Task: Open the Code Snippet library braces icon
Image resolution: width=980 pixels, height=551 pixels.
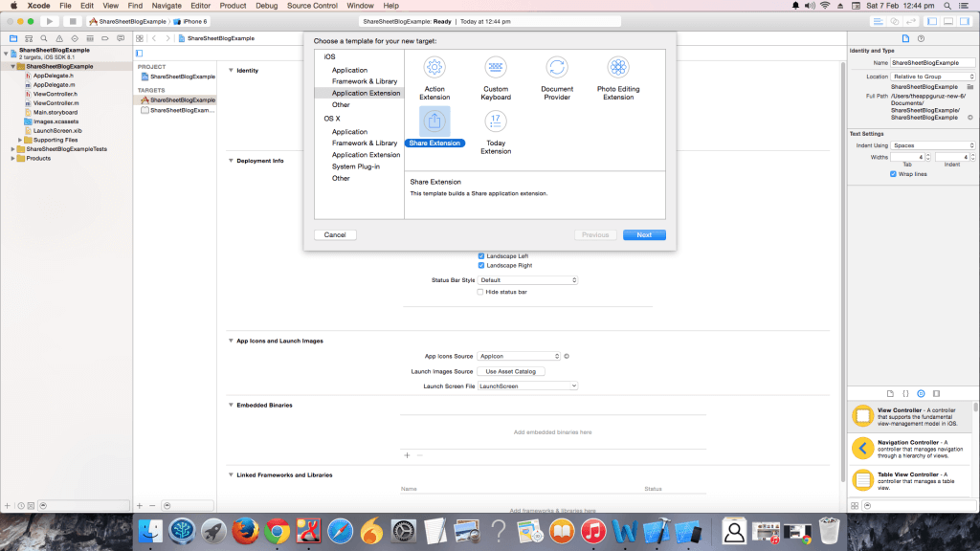Action: click(x=905, y=393)
